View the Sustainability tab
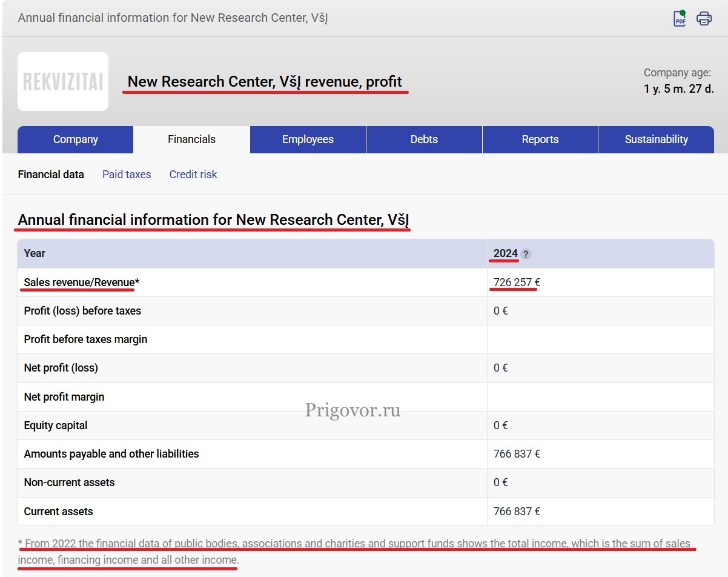Screen dimensions: 728x577 [656, 139]
